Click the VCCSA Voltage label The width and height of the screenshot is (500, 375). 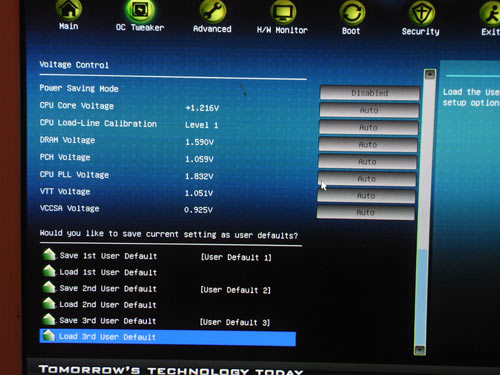pyautogui.click(x=70, y=208)
